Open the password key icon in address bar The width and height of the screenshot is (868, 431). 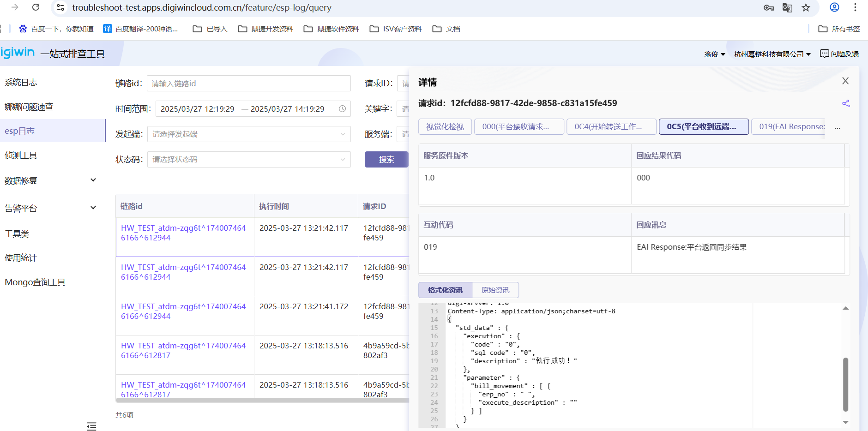[769, 7]
